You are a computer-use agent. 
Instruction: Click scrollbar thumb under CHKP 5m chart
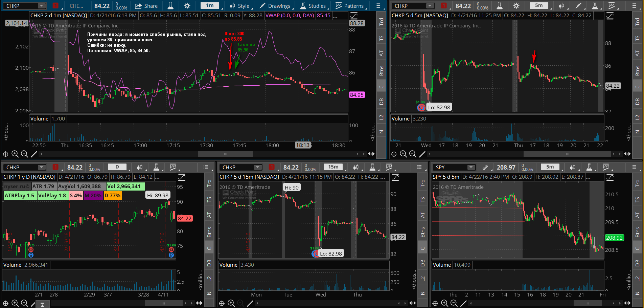click(567, 154)
